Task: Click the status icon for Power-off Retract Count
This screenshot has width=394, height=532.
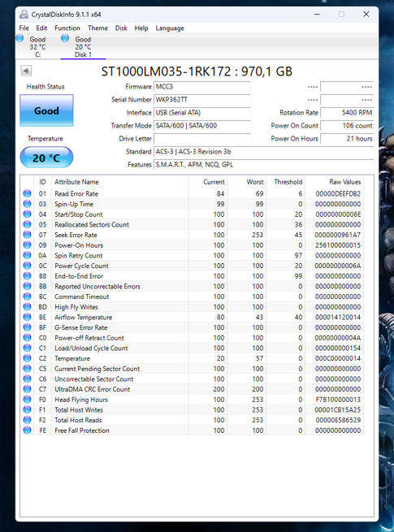Action: 27,338
